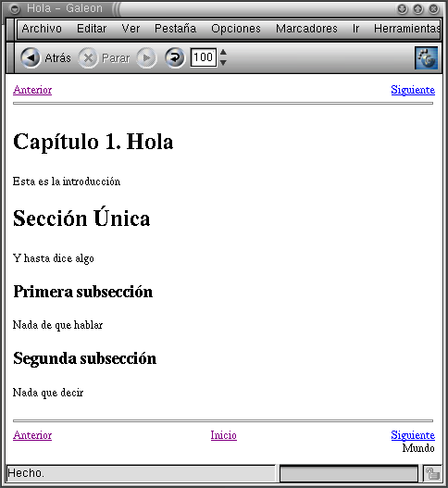The width and height of the screenshot is (448, 488).
Task: Click the forward arrow icon
Action: 146,58
